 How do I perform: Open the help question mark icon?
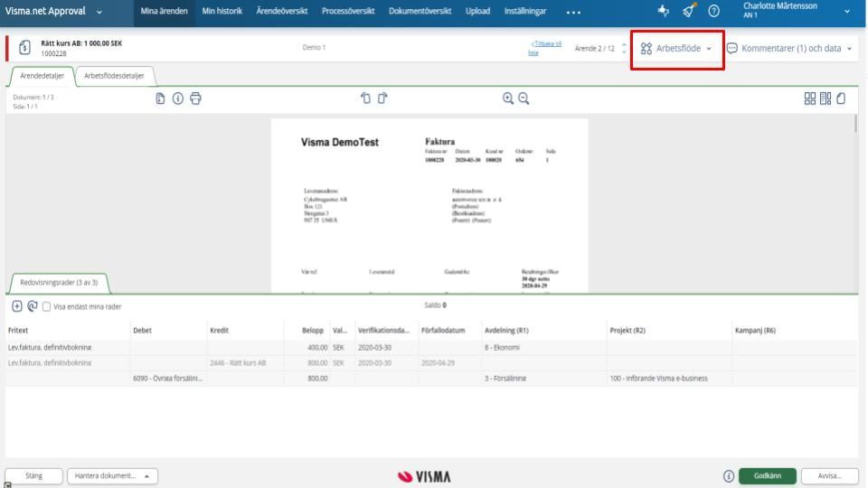point(714,11)
